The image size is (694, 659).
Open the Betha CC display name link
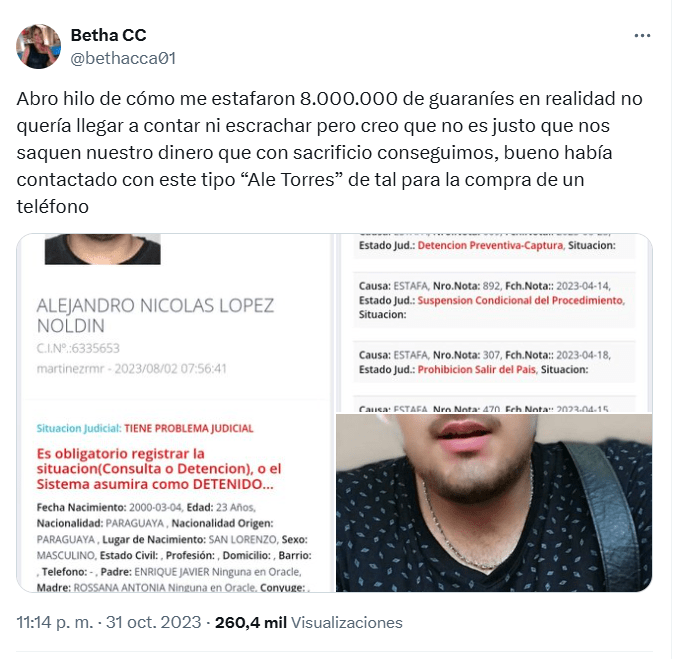click(x=108, y=35)
